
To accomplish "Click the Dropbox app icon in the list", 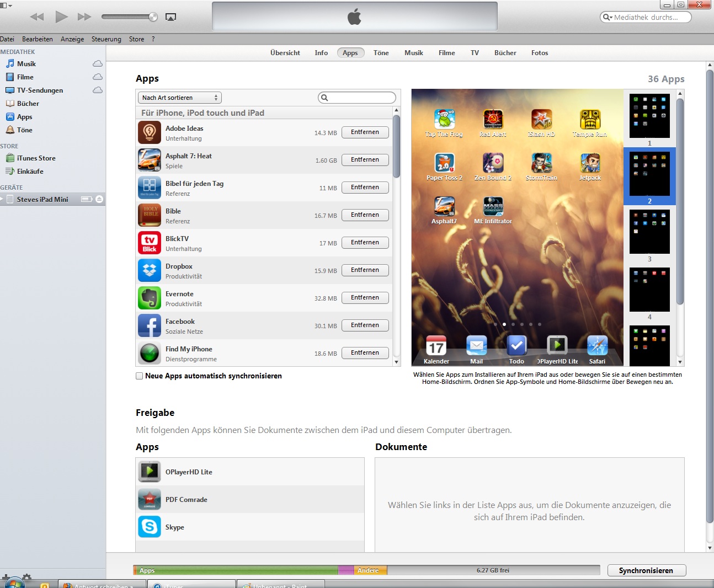I will tap(150, 270).
